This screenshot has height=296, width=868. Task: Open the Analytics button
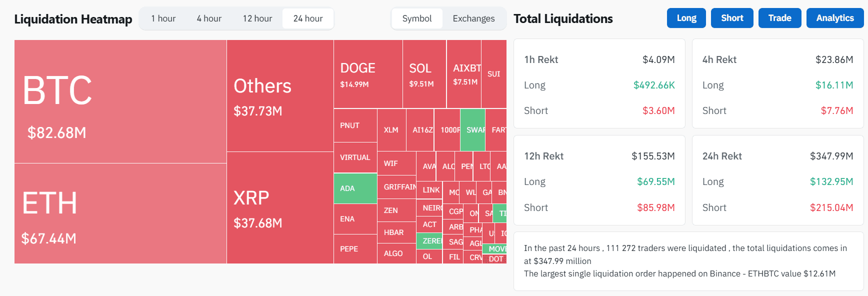(834, 18)
